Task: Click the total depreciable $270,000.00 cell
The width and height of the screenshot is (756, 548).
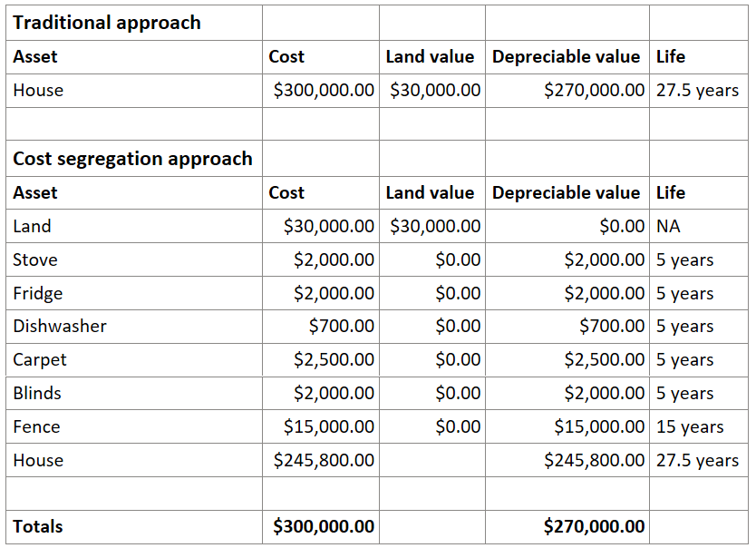Action: 567,527
